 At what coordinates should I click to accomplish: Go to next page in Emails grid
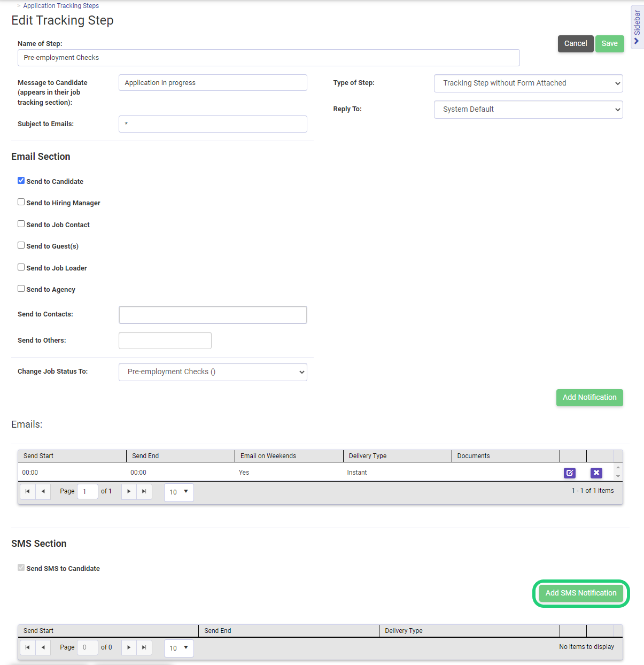click(x=129, y=491)
